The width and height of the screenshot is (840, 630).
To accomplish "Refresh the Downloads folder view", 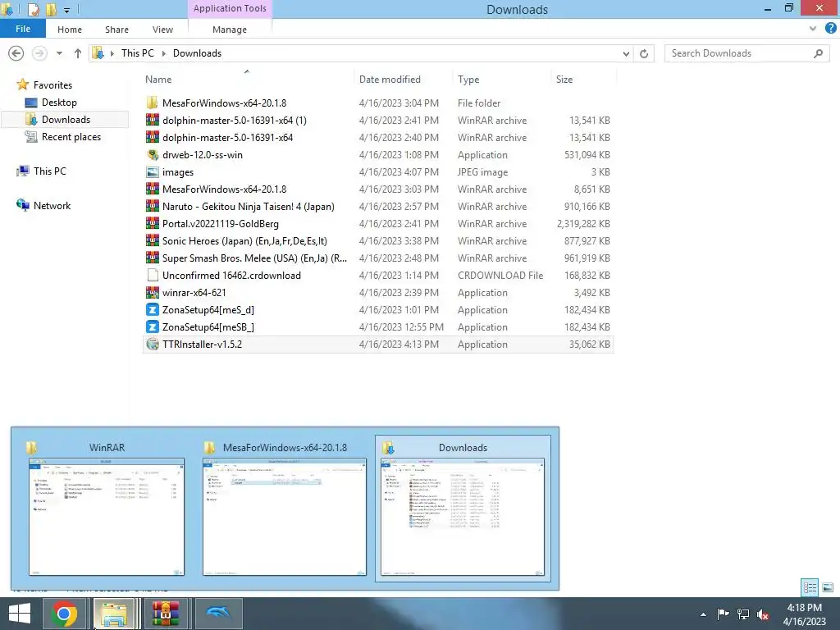I will [644, 53].
